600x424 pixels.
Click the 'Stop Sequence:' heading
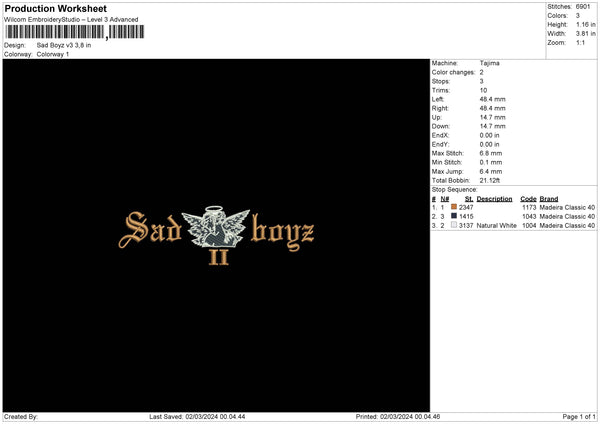455,190
